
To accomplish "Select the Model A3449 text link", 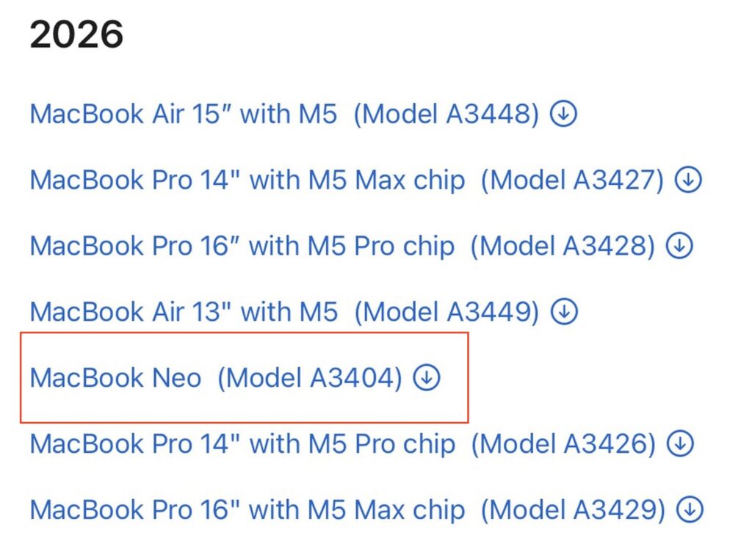I will click(x=448, y=312).
